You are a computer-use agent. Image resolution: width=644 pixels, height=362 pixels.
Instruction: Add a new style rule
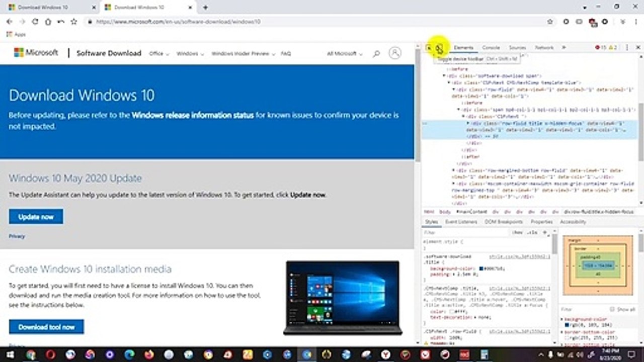(x=544, y=232)
